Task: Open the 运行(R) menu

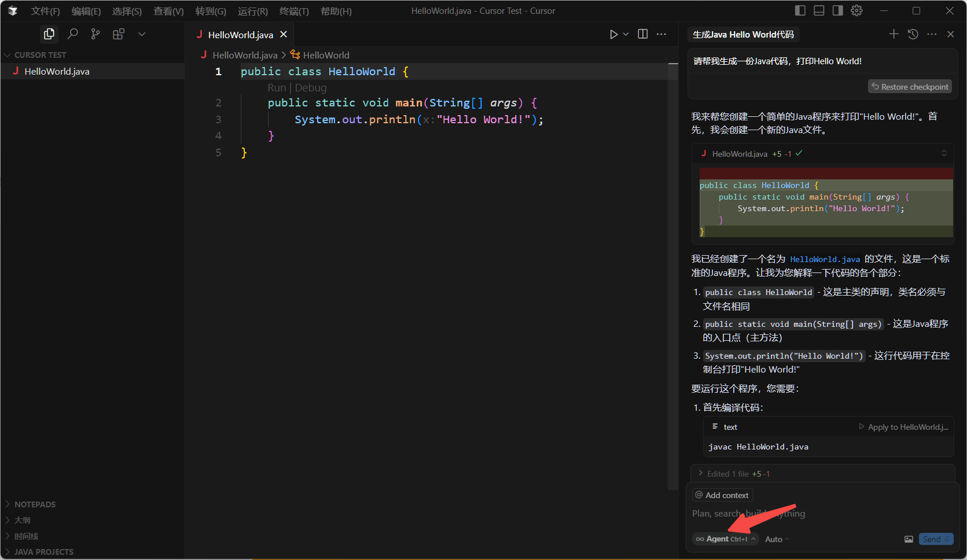Action: coord(253,11)
